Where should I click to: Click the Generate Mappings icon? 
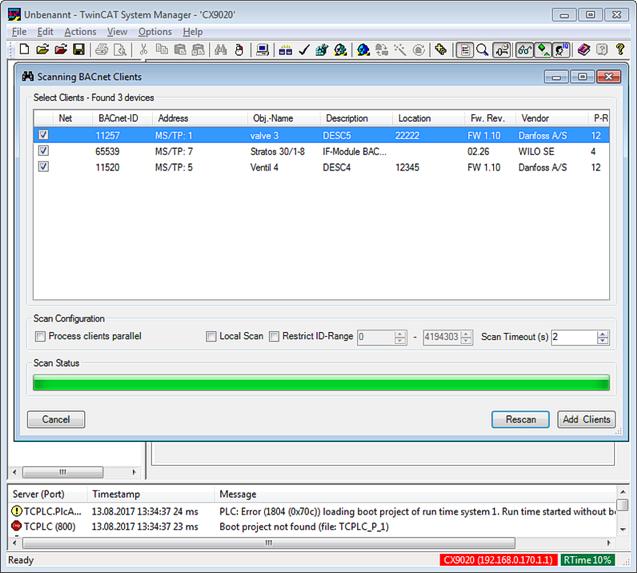click(x=285, y=50)
